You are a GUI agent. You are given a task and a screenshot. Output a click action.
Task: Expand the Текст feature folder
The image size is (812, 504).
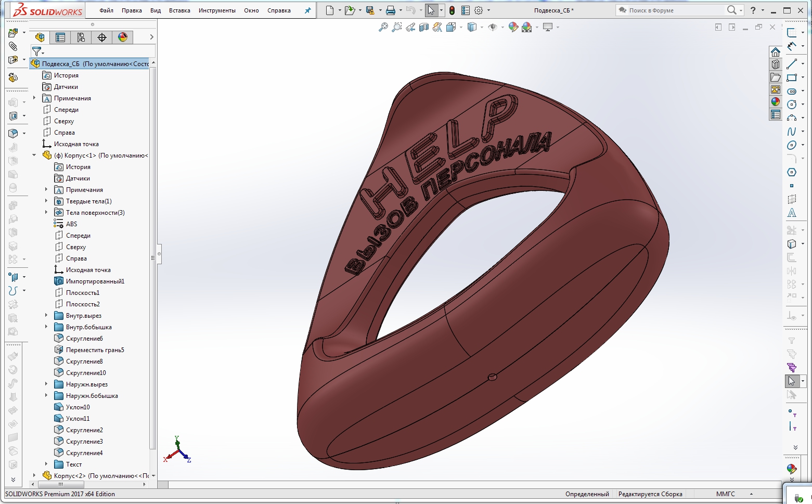(x=46, y=463)
